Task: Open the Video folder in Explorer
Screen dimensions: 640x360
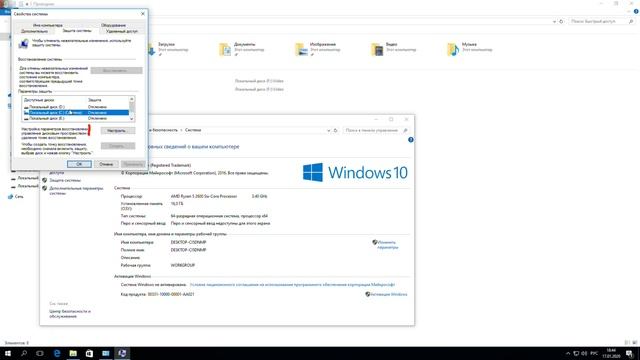Action: pyautogui.click(x=393, y=49)
